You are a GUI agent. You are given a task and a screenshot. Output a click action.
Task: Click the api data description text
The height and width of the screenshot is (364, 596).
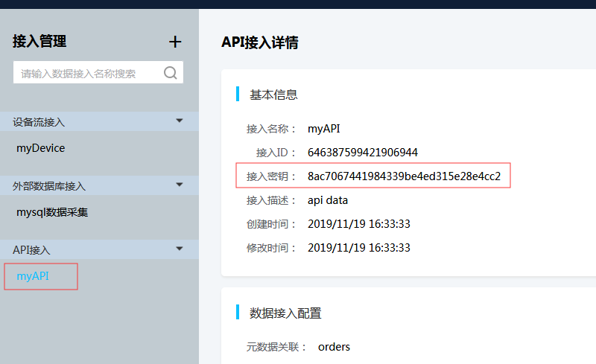[328, 200]
